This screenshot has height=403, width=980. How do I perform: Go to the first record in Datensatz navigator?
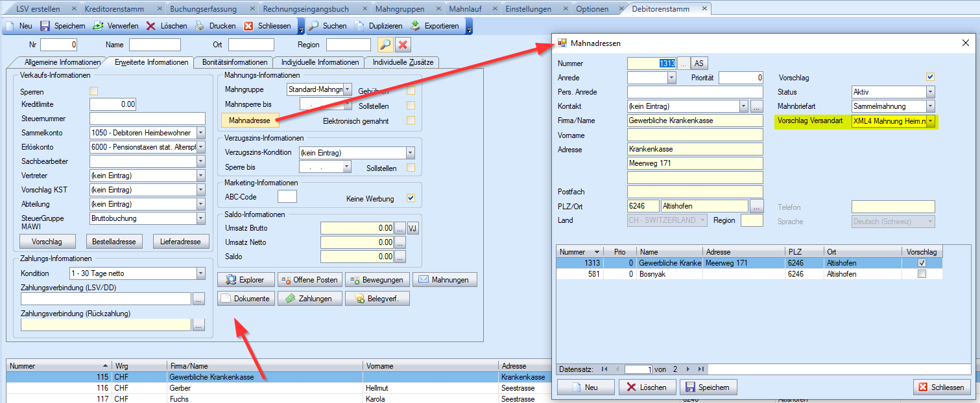coord(604,369)
